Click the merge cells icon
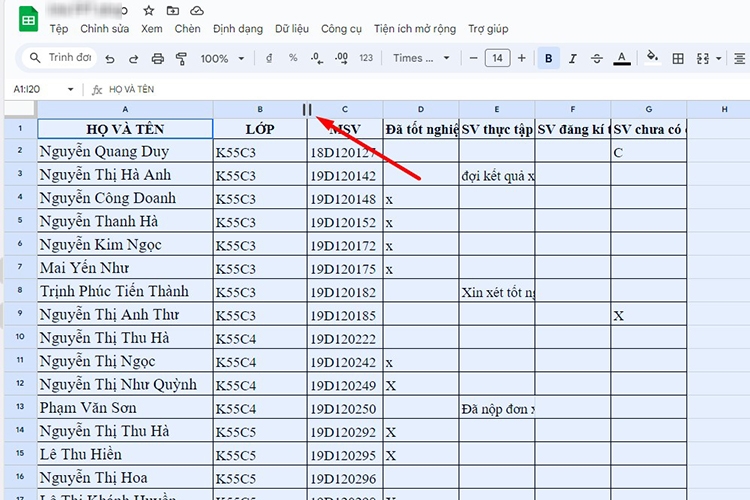Viewport: 750px width, 500px height. [x=703, y=58]
